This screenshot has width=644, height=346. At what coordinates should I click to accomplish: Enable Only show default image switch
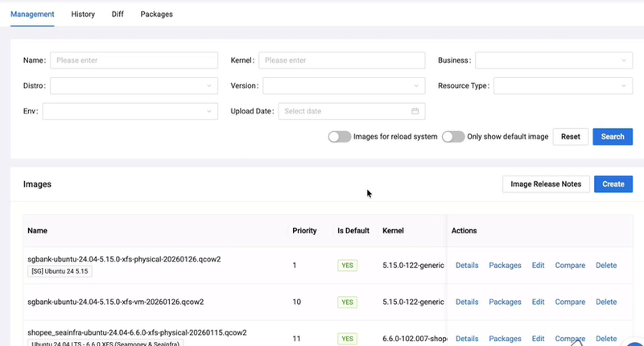tap(453, 137)
